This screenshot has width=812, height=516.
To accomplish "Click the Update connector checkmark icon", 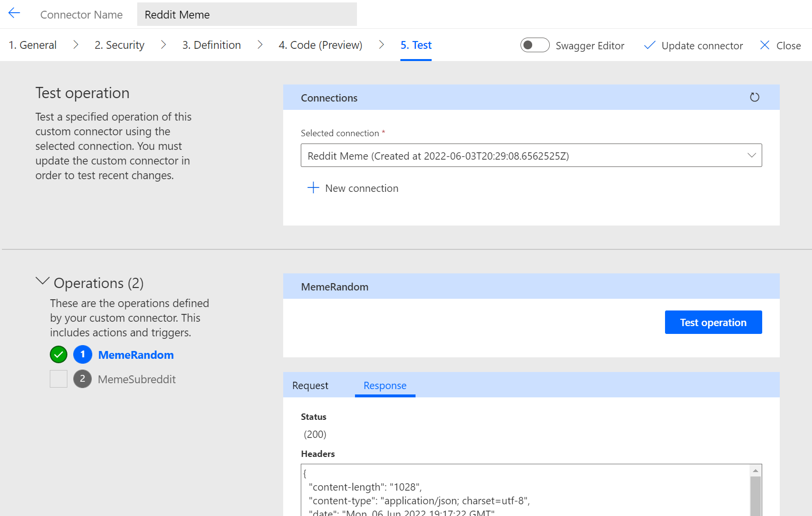I will click(x=649, y=45).
